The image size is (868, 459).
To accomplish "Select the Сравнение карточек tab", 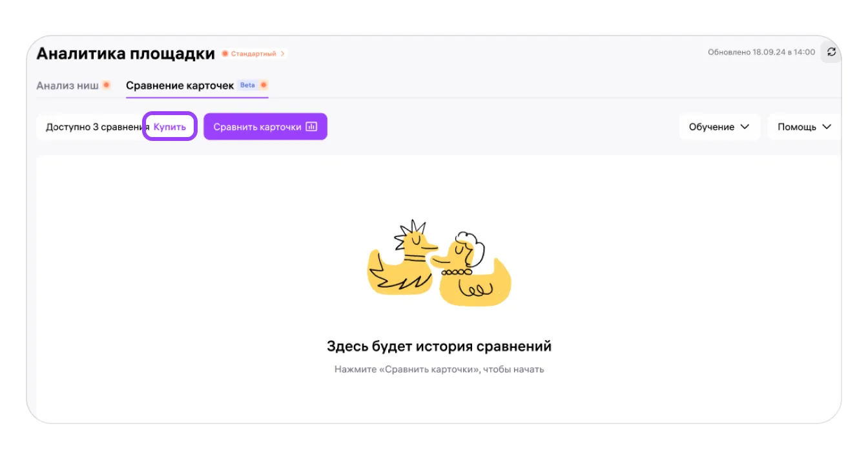I will click(x=180, y=85).
